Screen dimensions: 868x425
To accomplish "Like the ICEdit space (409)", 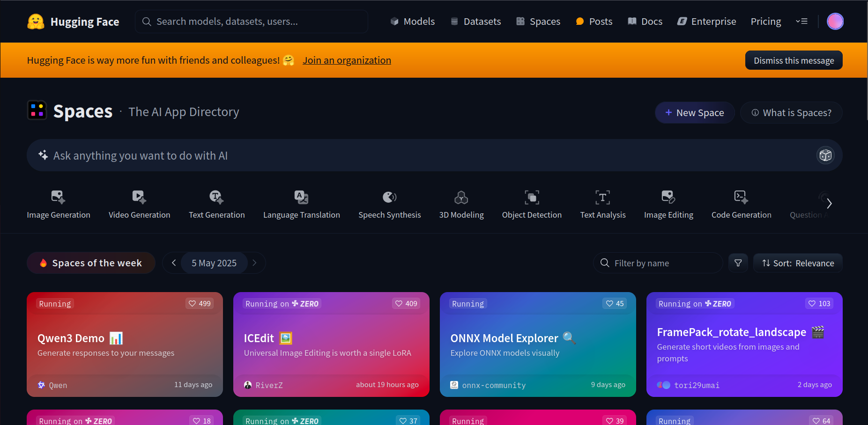I will click(x=406, y=303).
